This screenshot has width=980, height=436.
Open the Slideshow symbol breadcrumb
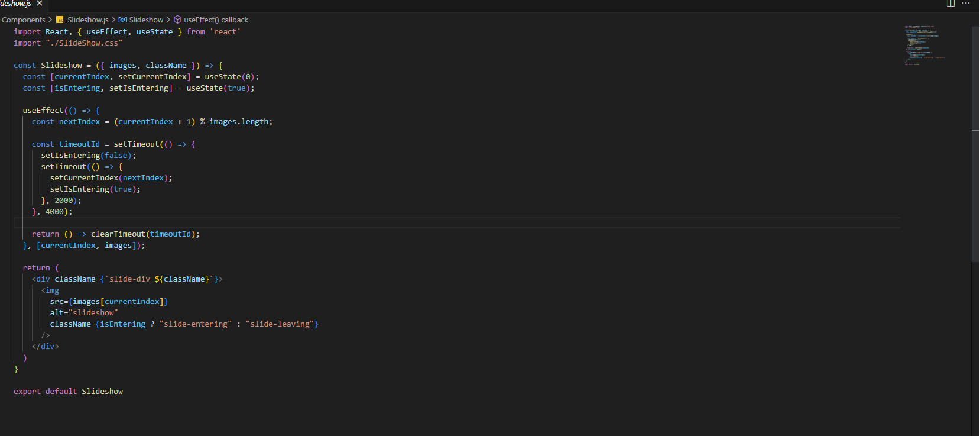point(146,20)
